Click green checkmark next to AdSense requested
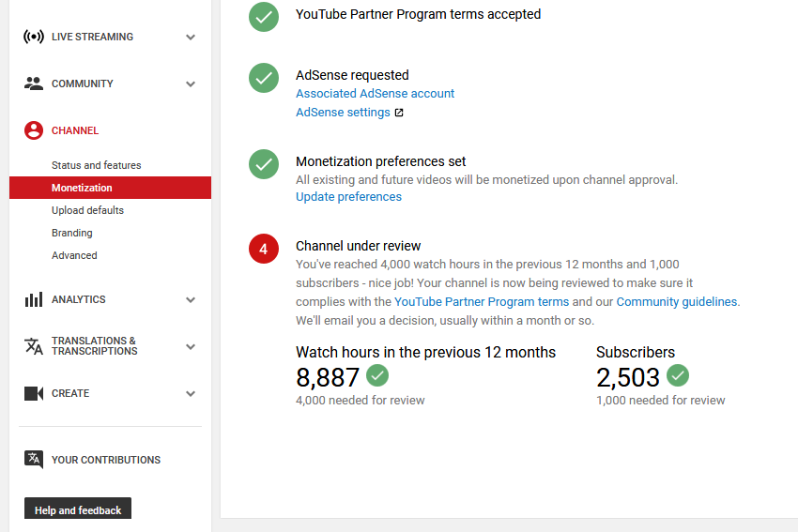 (x=264, y=78)
